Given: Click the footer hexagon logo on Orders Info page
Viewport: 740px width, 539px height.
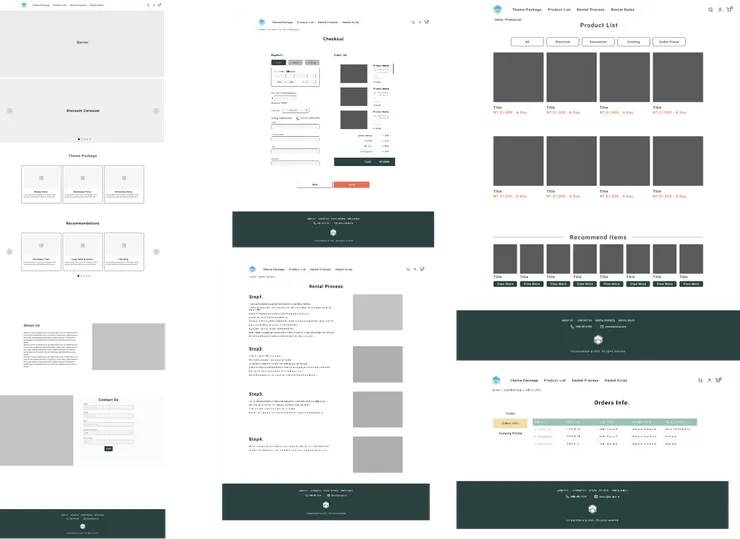Looking at the screenshot, I should [x=592, y=509].
